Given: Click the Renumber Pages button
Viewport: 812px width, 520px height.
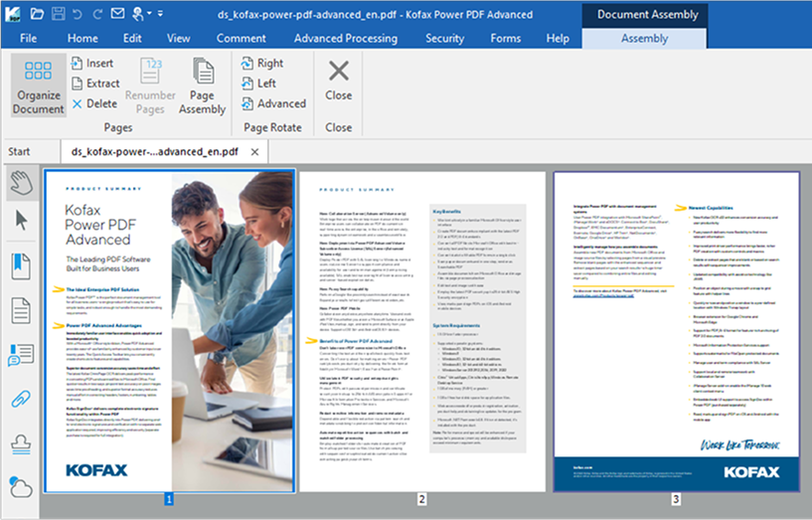Looking at the screenshot, I should tap(150, 86).
